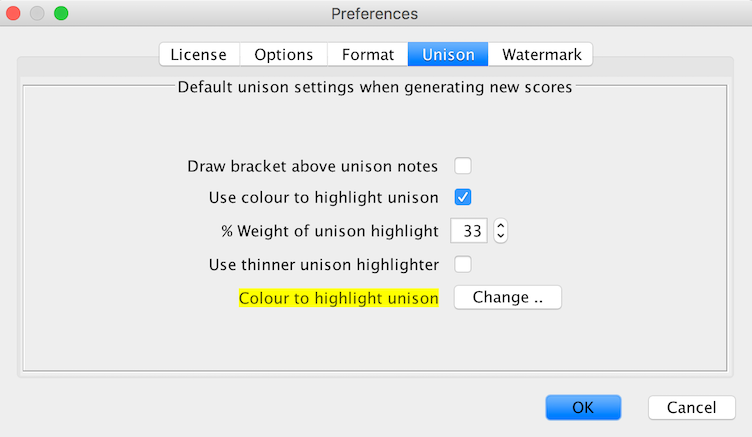
Task: Close the Preferences window with red button
Action: coord(13,13)
